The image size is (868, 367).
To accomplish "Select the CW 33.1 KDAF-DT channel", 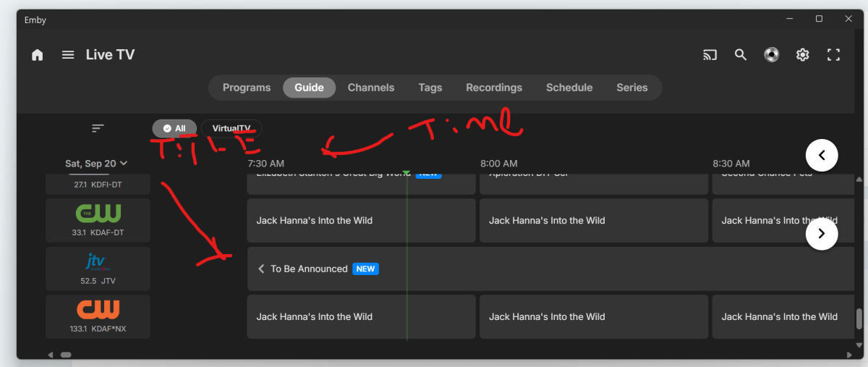I will 98,220.
